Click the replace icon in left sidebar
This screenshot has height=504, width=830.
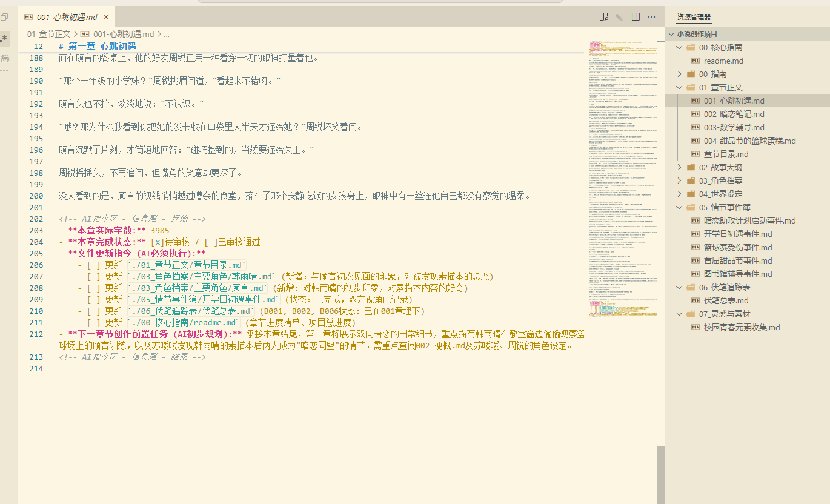point(4,58)
